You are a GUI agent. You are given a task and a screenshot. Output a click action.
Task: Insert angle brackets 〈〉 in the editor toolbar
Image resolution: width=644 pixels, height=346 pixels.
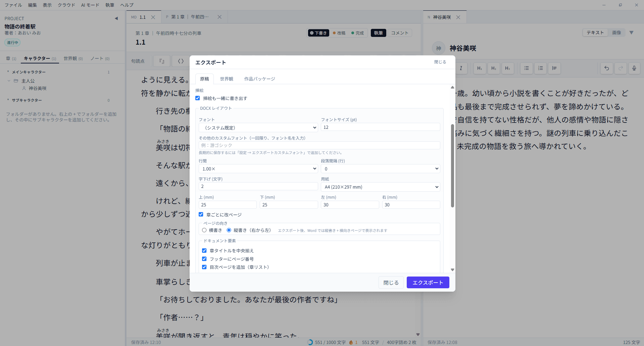pos(181,61)
